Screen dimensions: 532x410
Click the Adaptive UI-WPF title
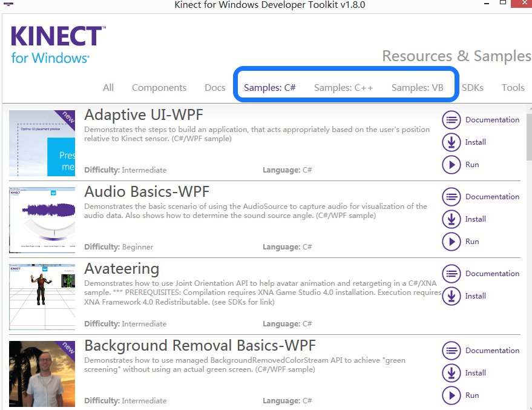143,114
